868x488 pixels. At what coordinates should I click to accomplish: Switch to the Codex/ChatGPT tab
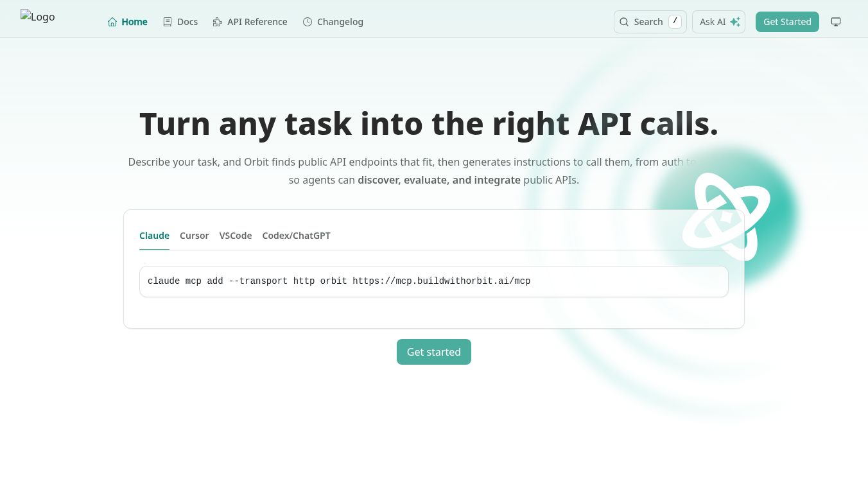(297, 236)
